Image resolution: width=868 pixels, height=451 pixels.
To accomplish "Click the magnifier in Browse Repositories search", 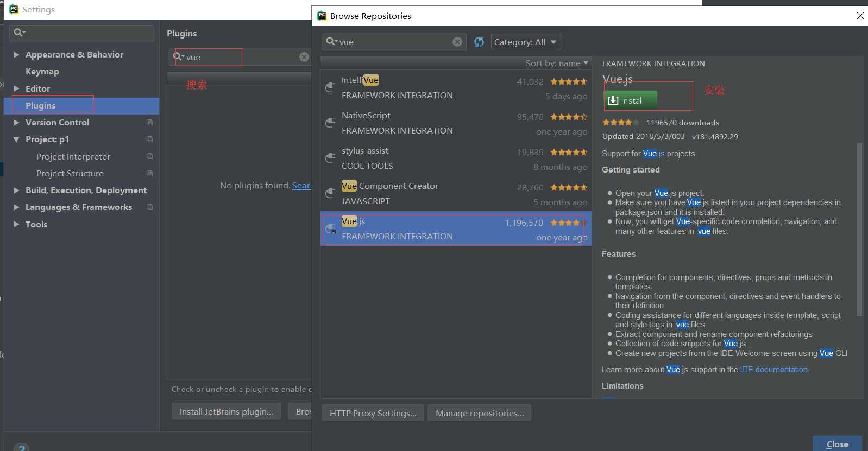I will [x=332, y=42].
